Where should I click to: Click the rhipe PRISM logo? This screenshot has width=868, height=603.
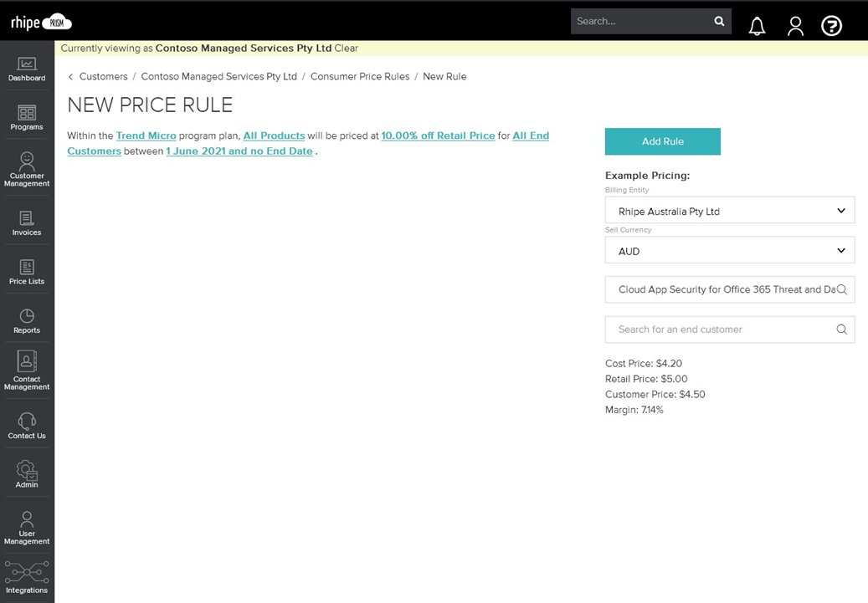[41, 22]
